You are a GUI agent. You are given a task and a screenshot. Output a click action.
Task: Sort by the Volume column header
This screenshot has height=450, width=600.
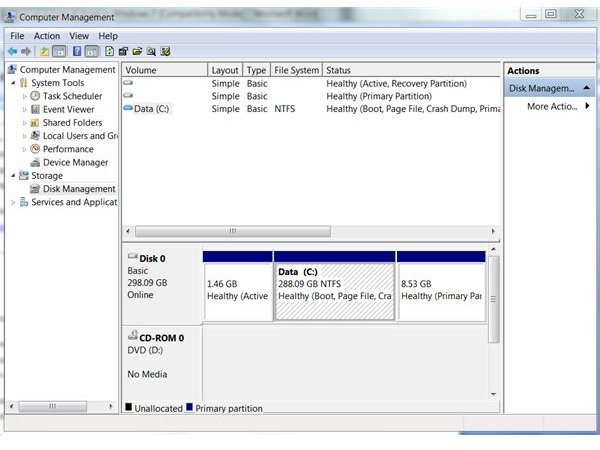tap(165, 70)
